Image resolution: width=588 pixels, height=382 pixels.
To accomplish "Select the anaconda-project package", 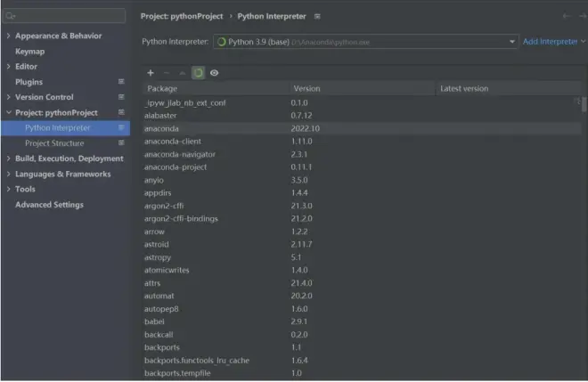I will [362, 167].
